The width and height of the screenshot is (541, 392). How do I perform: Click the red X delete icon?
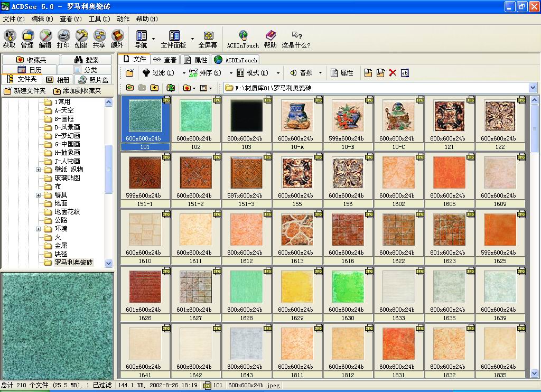click(393, 73)
